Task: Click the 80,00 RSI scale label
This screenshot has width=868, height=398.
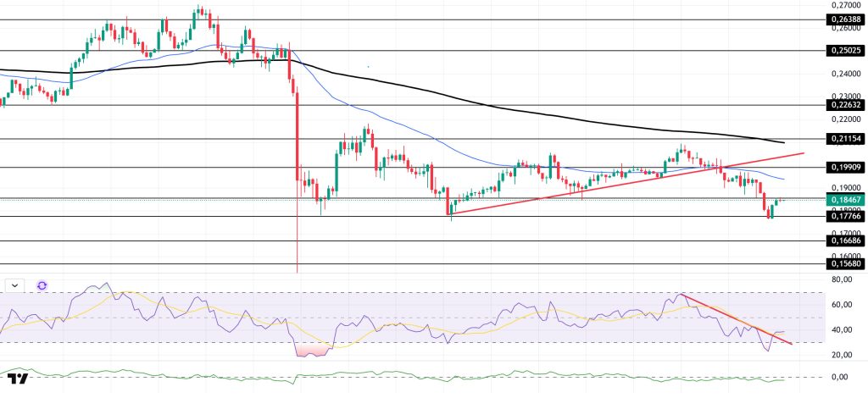Action: (x=842, y=279)
